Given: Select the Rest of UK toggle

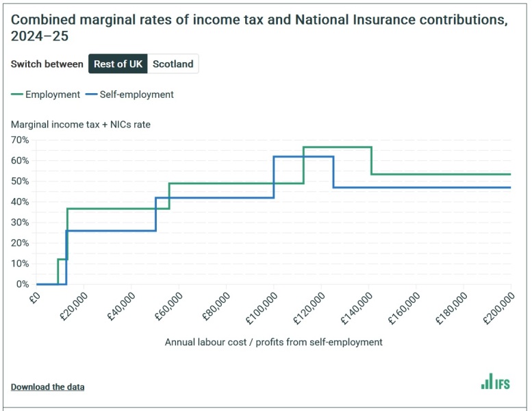Looking at the screenshot, I should tap(119, 64).
